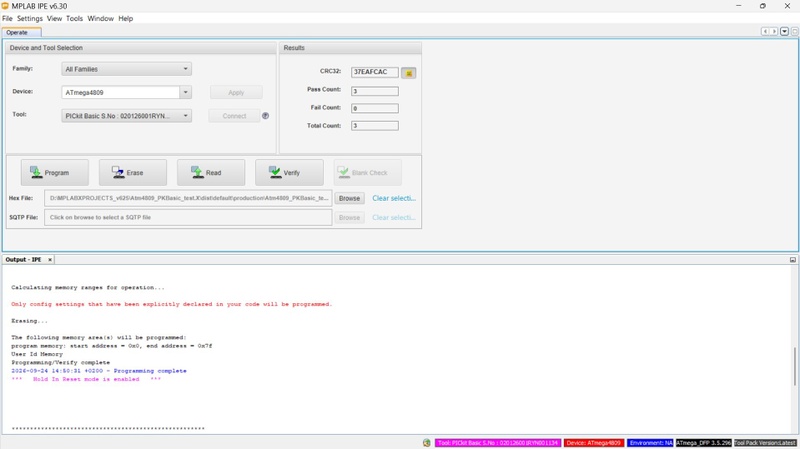Viewport: 800px width, 449px height.
Task: Select the Output - IPE tab
Action: [x=23, y=260]
